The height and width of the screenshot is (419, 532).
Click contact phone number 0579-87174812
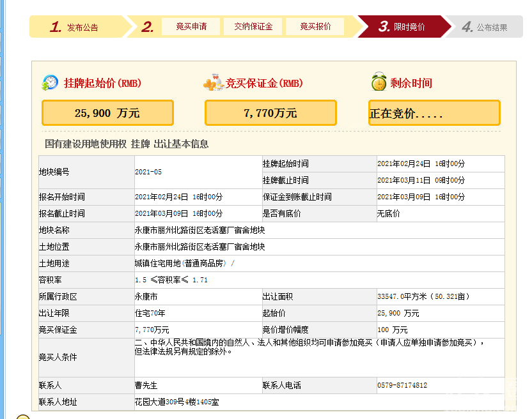click(x=402, y=386)
